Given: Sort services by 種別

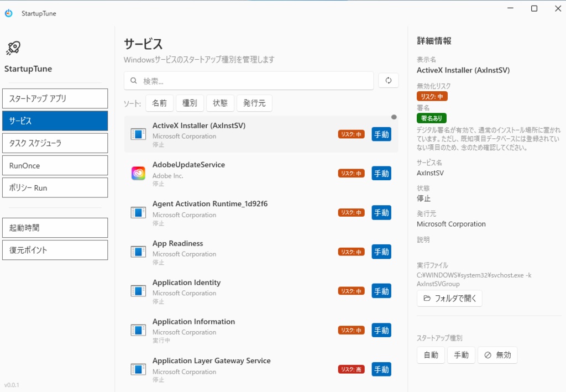Looking at the screenshot, I should 190,103.
